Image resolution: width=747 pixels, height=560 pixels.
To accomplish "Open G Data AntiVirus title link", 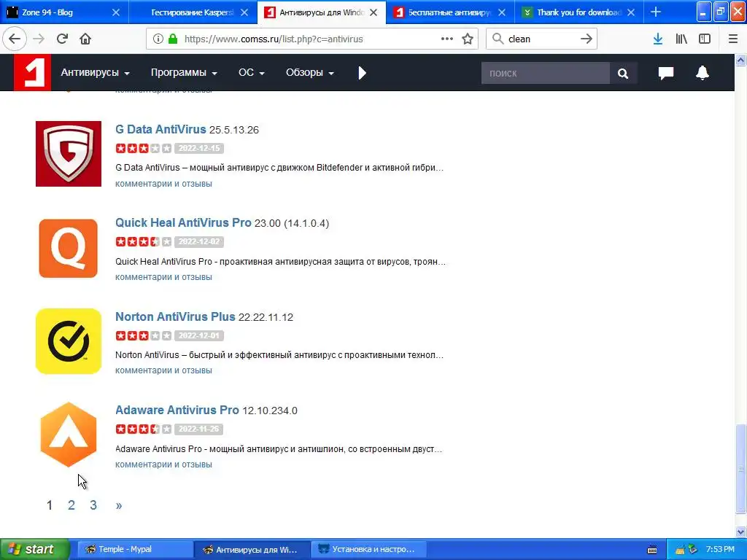I will [160, 129].
